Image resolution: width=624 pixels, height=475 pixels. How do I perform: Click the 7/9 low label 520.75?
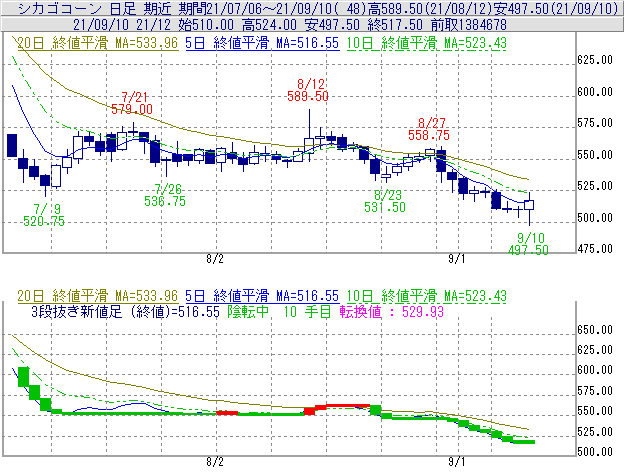pos(44,221)
